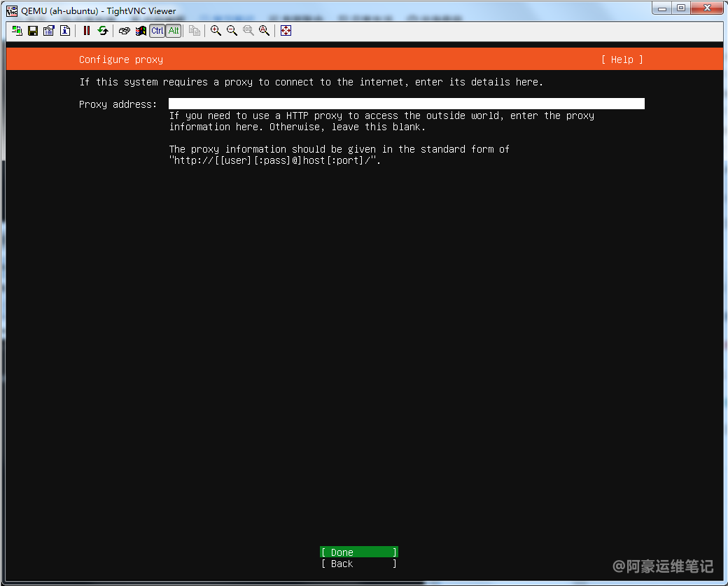The image size is (728, 586).
Task: Set zoom to 100% in the toolbar
Action: coord(248,31)
